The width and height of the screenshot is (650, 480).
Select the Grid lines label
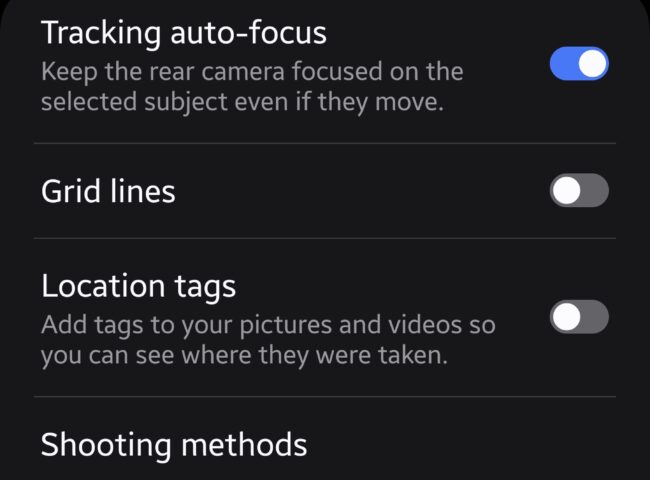pyautogui.click(x=108, y=191)
